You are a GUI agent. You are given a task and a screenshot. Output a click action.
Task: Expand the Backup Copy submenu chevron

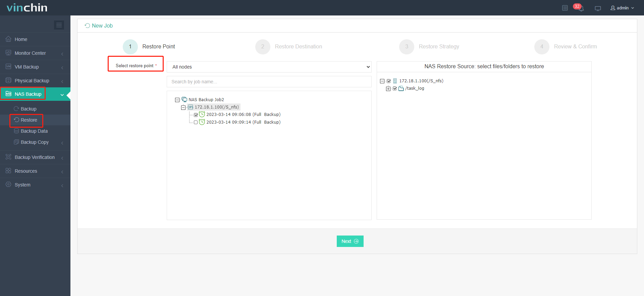[x=62, y=143]
